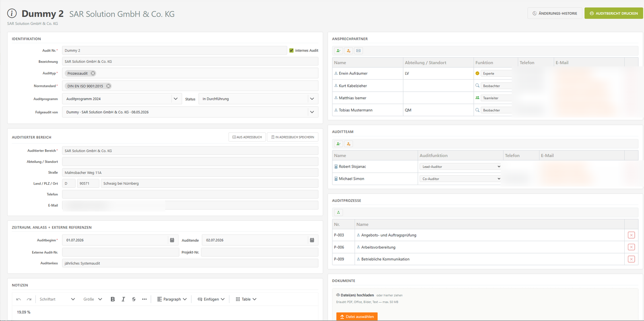Click Auditbericht drucken button
644x321 pixels.
(614, 13)
